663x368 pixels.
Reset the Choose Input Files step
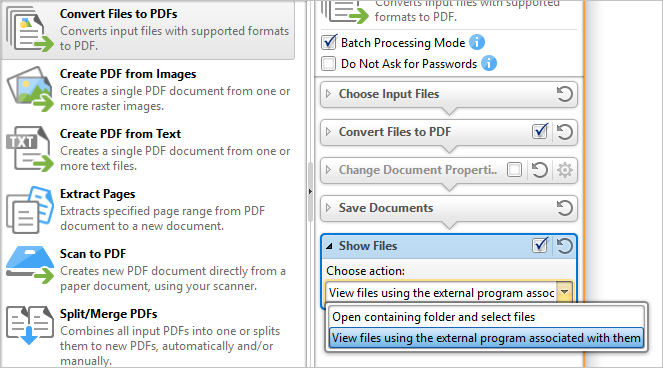point(564,94)
